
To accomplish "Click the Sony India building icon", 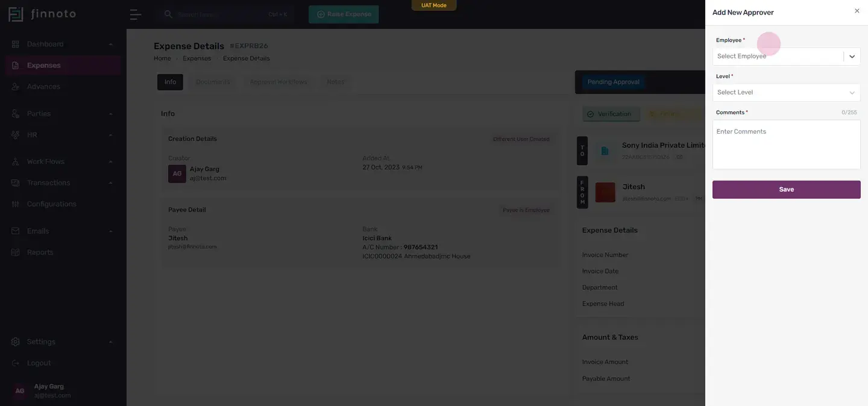I will point(605,151).
